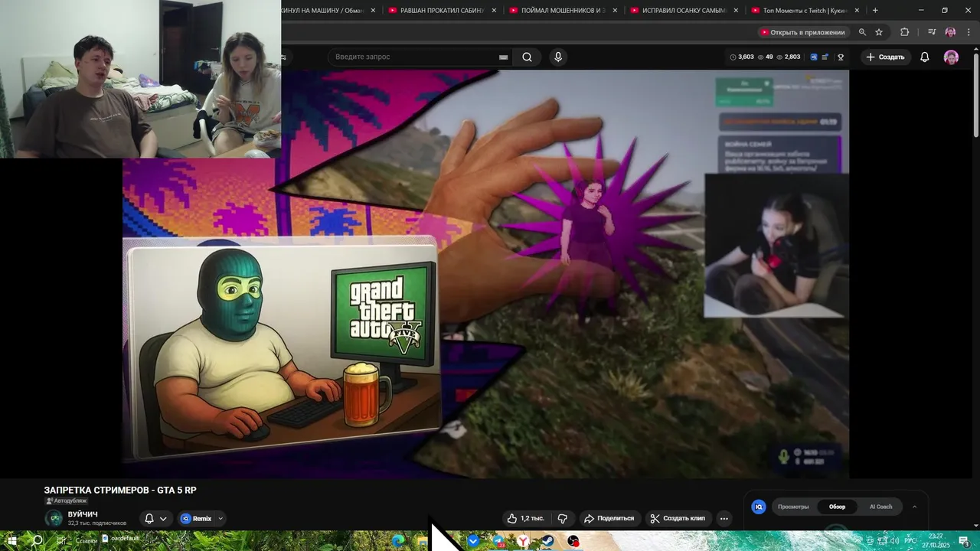Screen dimensions: 980x551
Task: Like the video with 1,2 тыс. likes
Action: (x=526, y=518)
